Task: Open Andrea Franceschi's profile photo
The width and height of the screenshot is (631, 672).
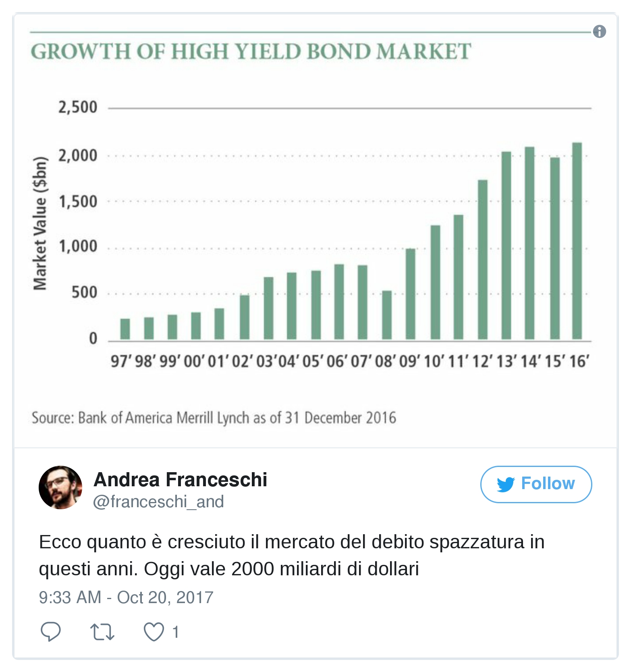Action: [60, 487]
